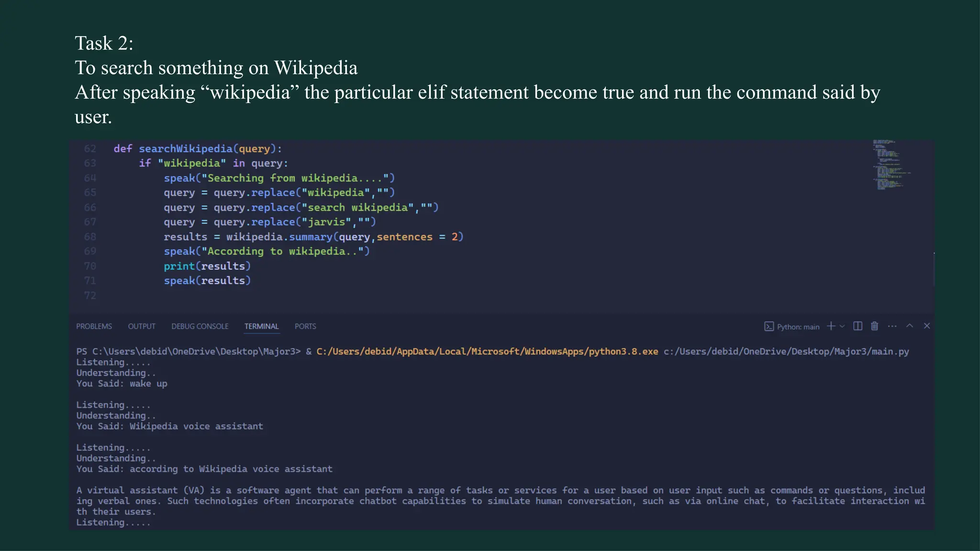Viewport: 980px width, 551px height.
Task: Click the editor vertical scrollbar
Action: coord(934,269)
